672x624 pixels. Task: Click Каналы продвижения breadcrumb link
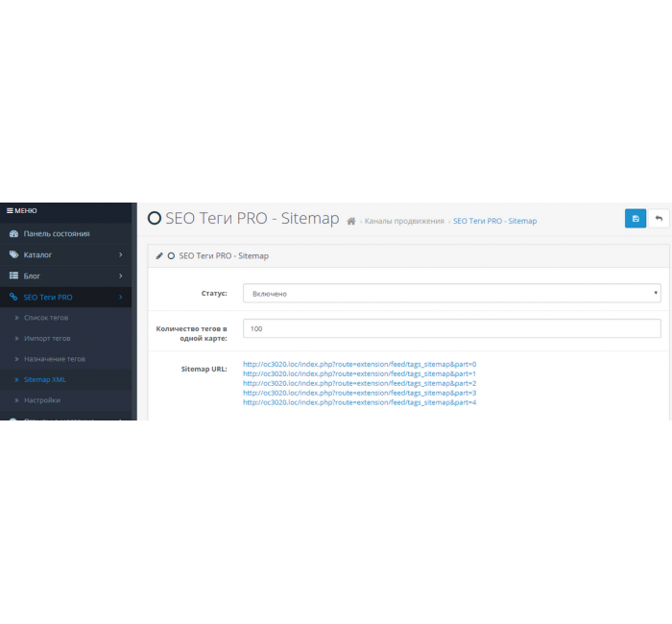(x=404, y=221)
